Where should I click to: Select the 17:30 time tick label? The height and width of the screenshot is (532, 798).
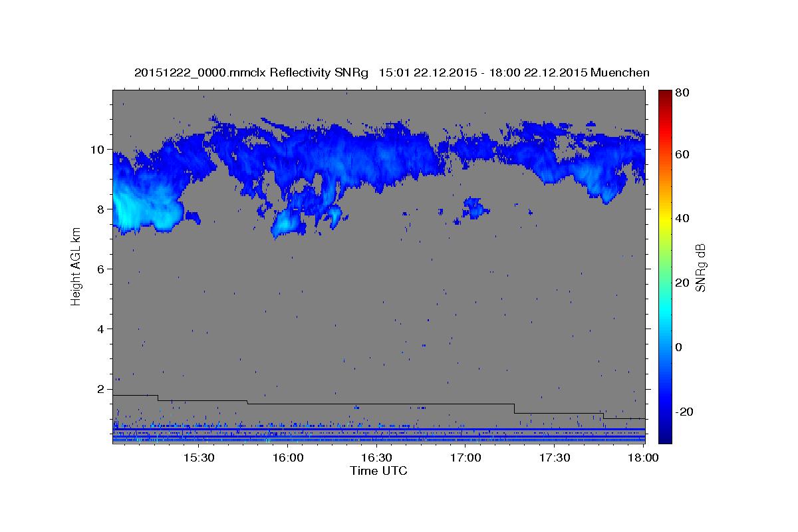coord(555,458)
